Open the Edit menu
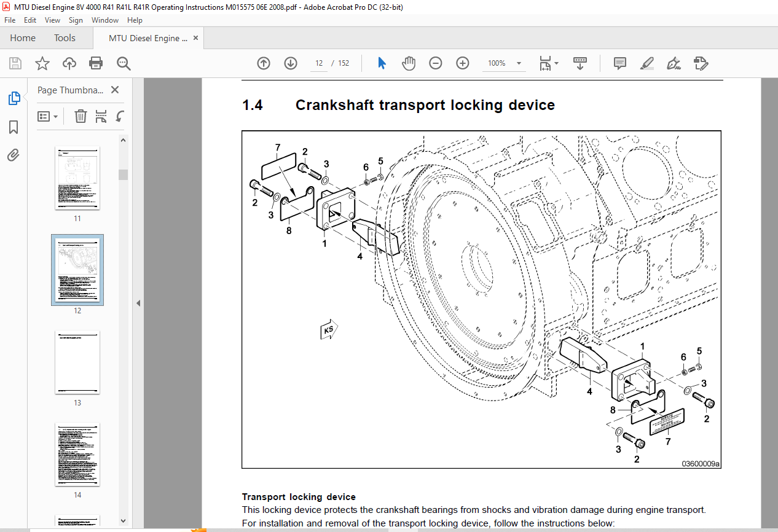 tap(30, 20)
